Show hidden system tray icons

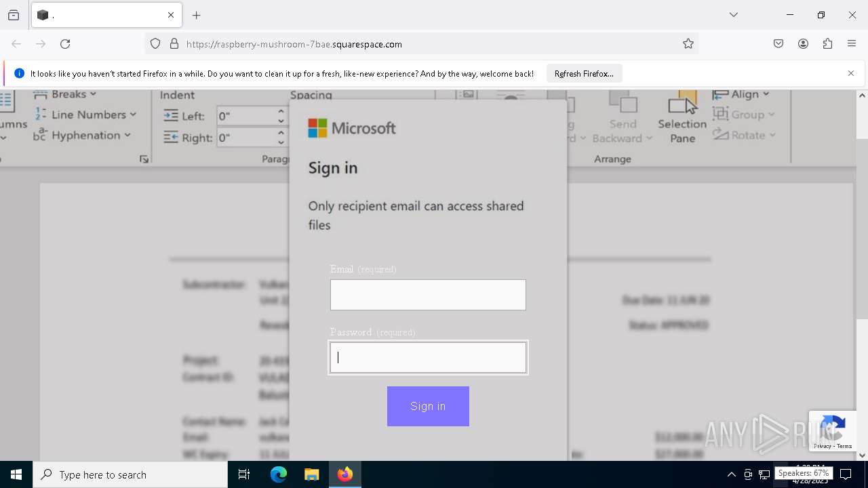731,474
